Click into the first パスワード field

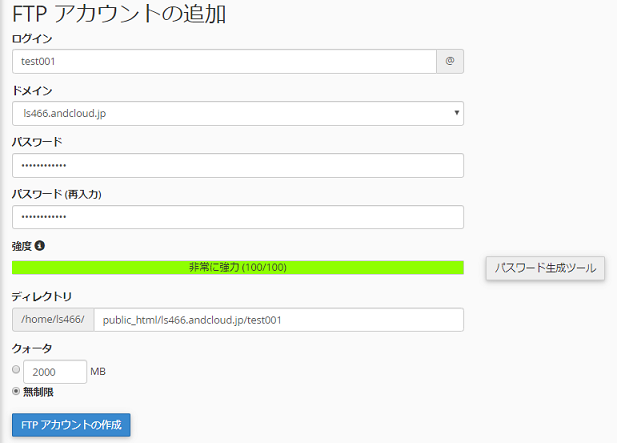(x=238, y=166)
